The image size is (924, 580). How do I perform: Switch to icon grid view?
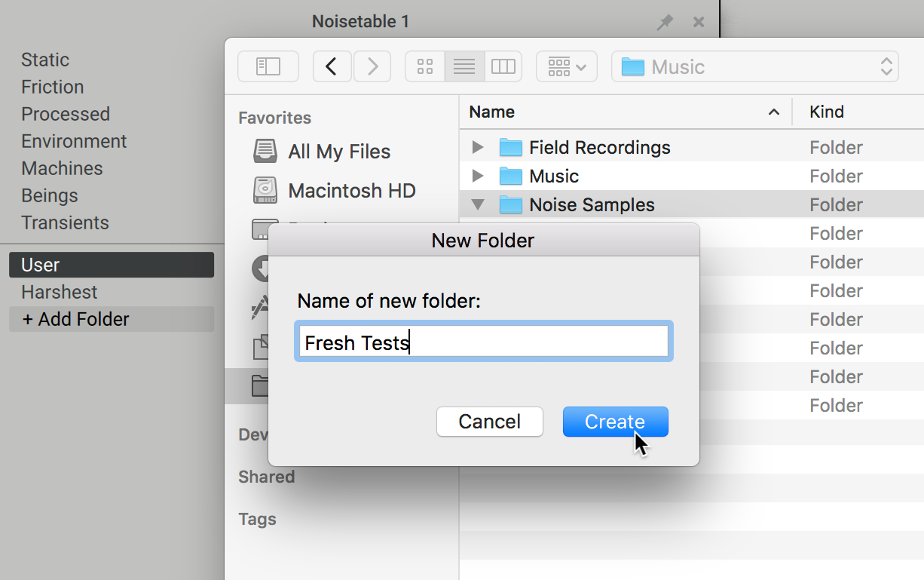(x=424, y=66)
